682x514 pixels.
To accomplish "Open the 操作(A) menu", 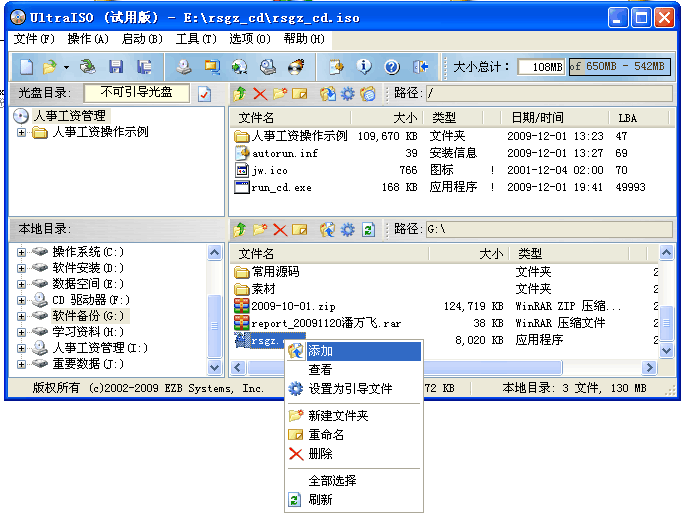I will 88,39.
